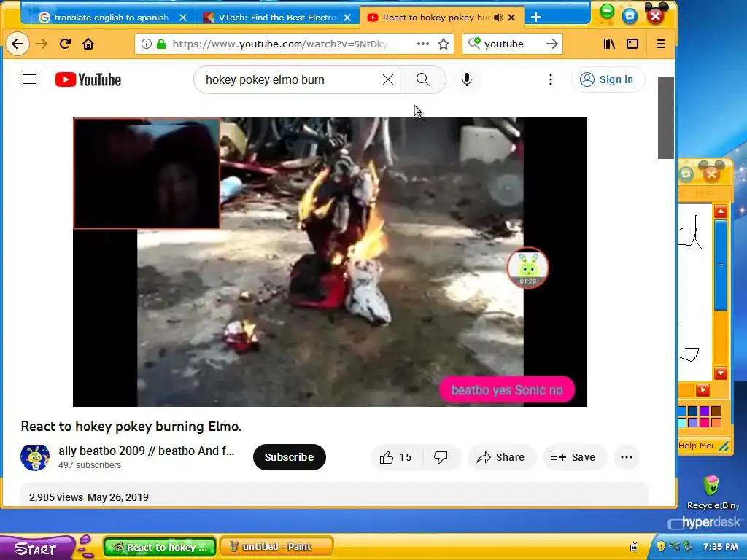Reload the YouTube page
The width and height of the screenshot is (747, 560).
[65, 44]
